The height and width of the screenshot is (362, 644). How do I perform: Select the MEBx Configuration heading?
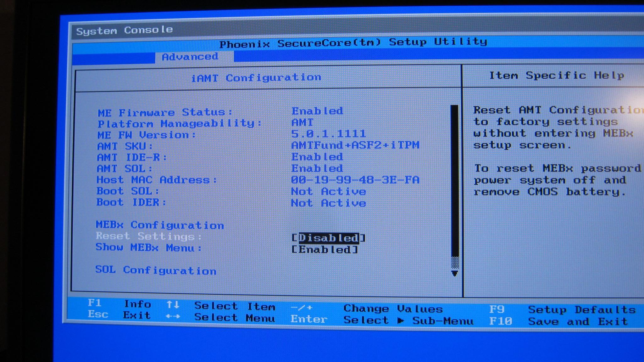160,225
